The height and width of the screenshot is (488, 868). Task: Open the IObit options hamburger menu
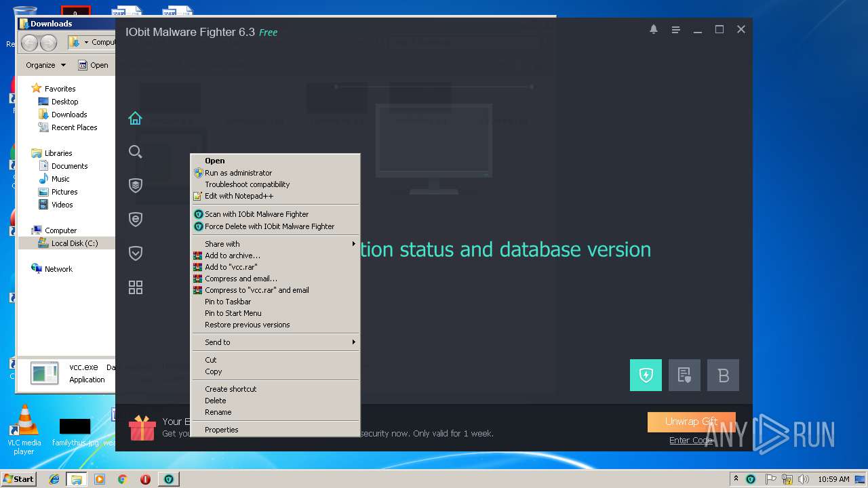coord(675,30)
